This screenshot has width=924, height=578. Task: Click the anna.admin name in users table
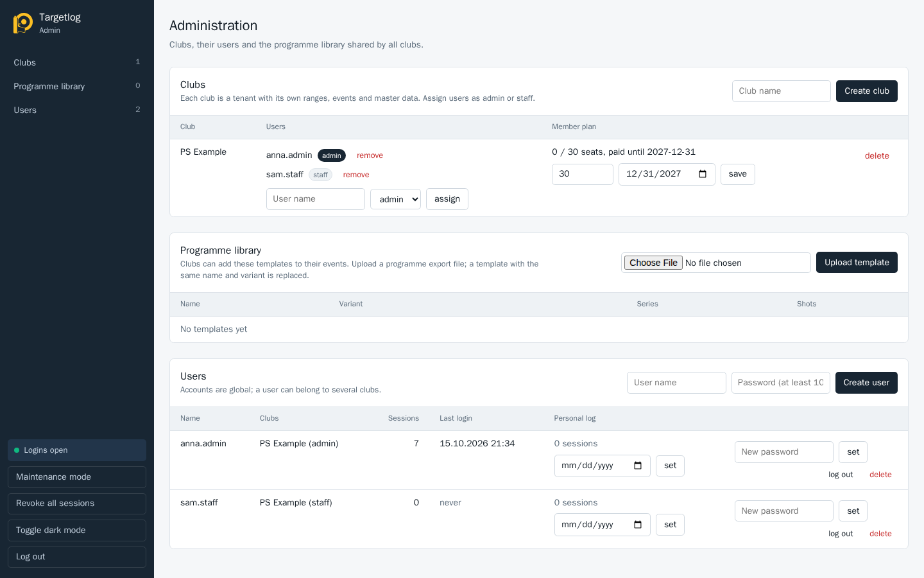(x=203, y=444)
